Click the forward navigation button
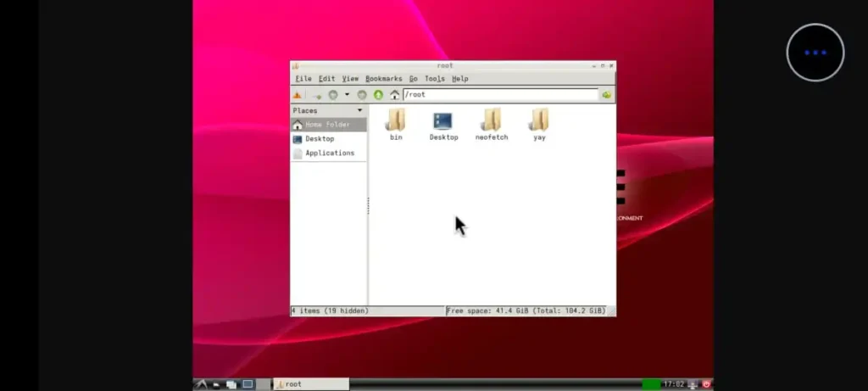868x391 pixels. click(362, 95)
